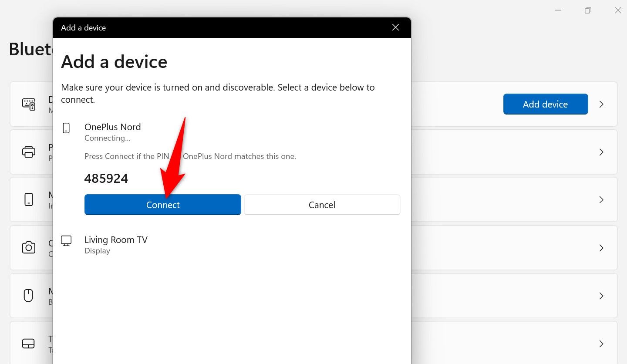Click the 'Press Connect if the PIN' prompt text
Screen dimensions: 627x364
click(190, 156)
